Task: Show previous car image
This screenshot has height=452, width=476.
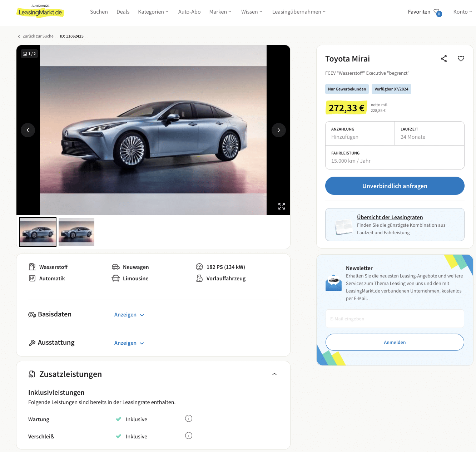Action: (28, 130)
